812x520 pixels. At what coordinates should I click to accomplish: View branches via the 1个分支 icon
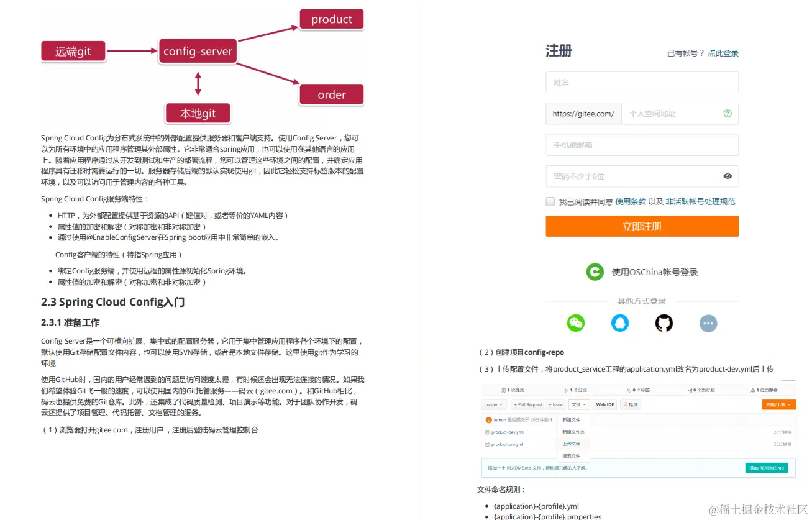click(x=577, y=390)
